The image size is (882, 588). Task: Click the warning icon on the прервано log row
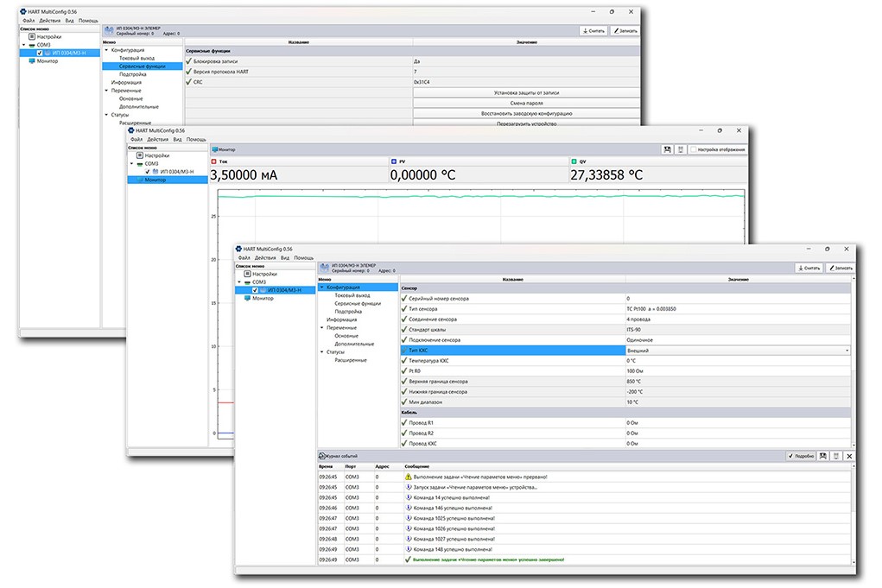click(x=408, y=477)
